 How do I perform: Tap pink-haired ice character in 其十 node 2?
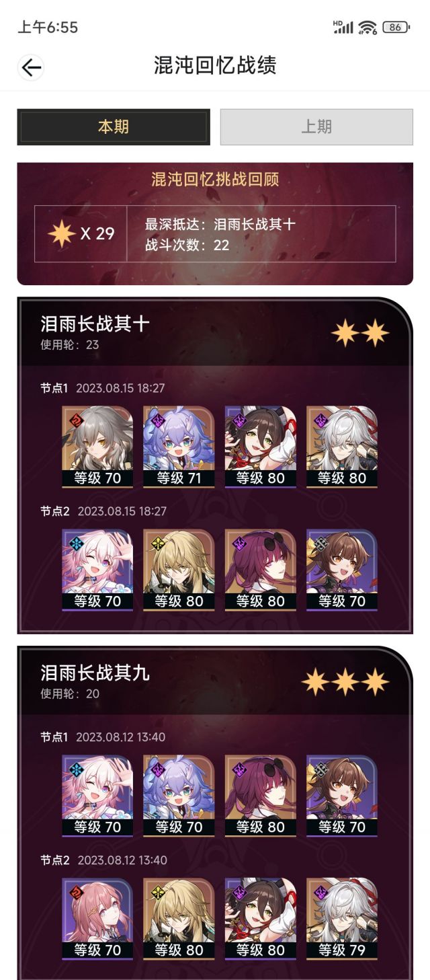(x=97, y=570)
